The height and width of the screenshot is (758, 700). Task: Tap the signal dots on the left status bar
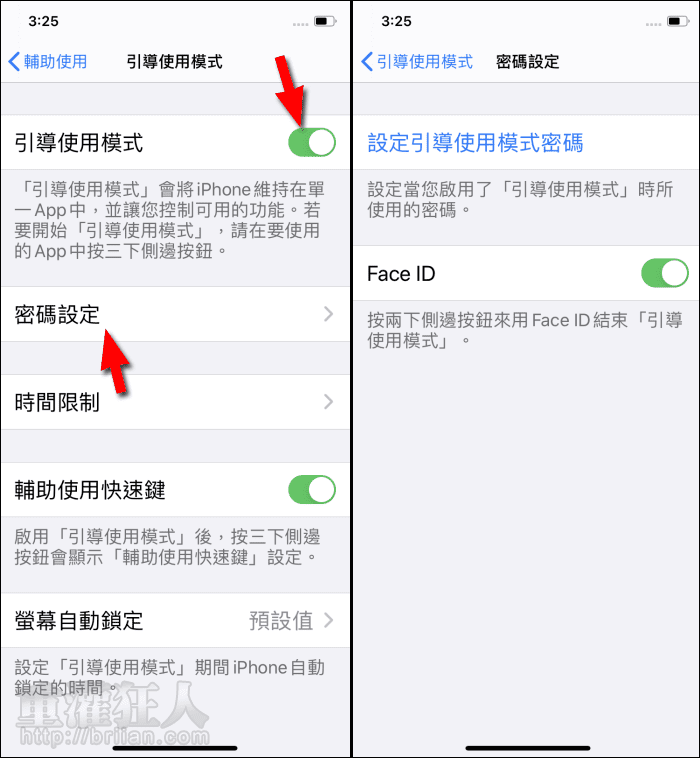300,24
